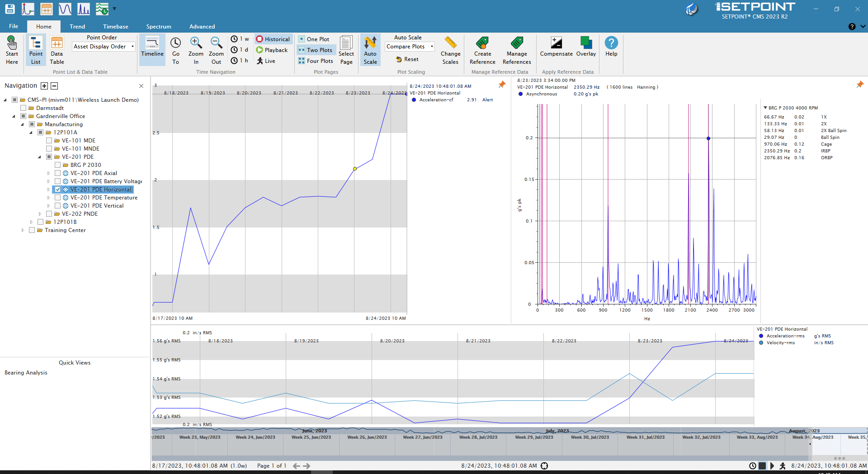This screenshot has height=474, width=868.
Task: Select Historical mode
Action: click(x=273, y=39)
